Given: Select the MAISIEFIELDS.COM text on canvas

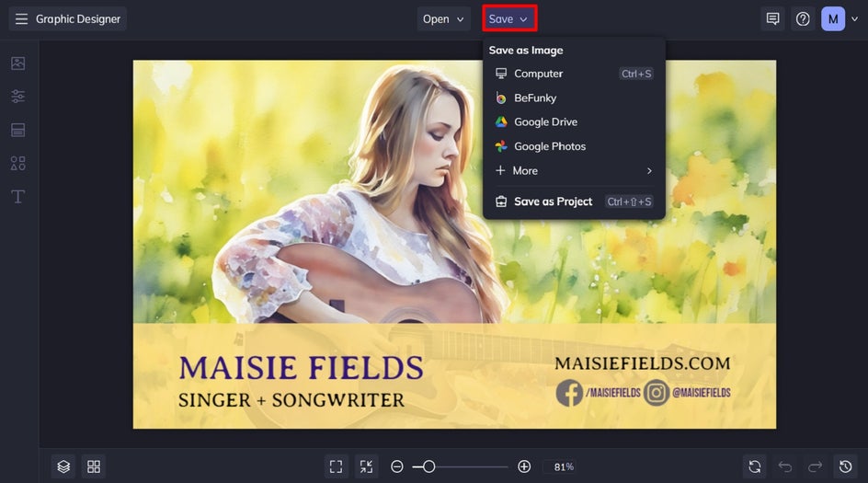Looking at the screenshot, I should tap(642, 363).
